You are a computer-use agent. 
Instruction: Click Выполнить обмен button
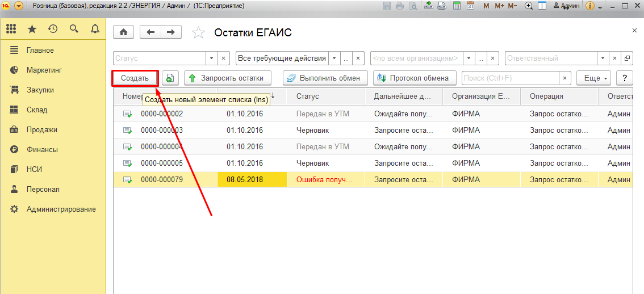coord(324,78)
